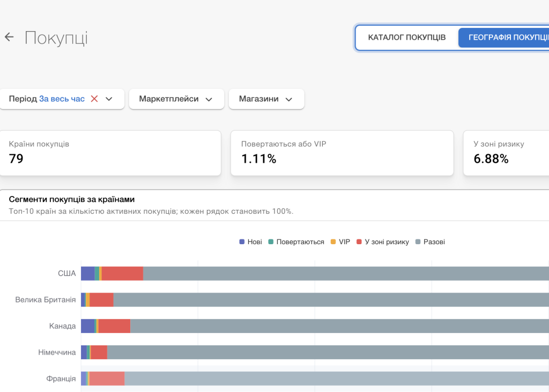The image size is (549, 392).
Task: Clear the 'За весь час' period filter
Action: tap(94, 99)
